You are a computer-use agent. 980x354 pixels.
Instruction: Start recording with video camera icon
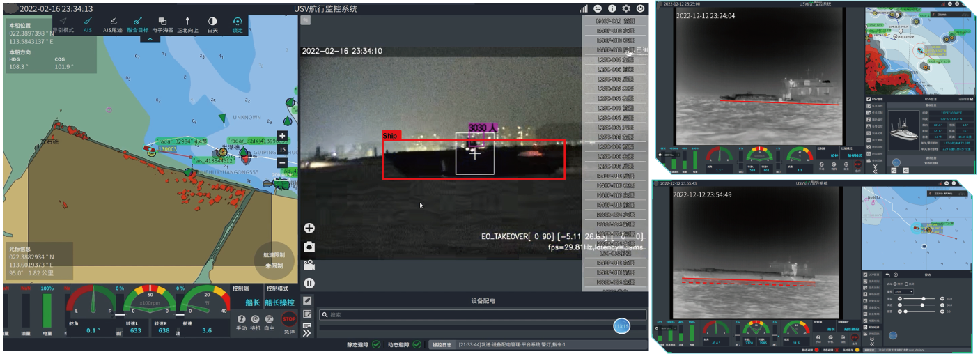(x=309, y=265)
